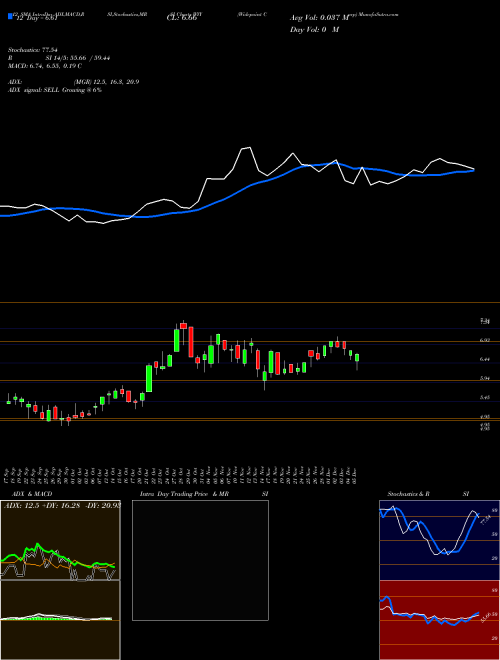Click the tallest green candlestick in the price chart
The height and width of the screenshot is (660, 500).
pyautogui.click(x=149, y=378)
